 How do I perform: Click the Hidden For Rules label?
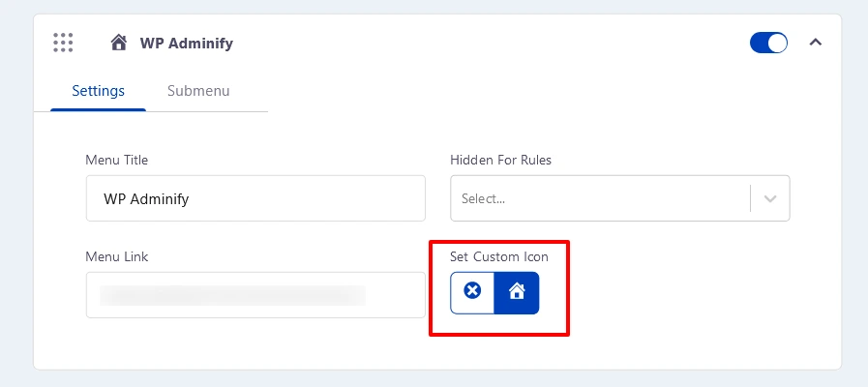[501, 160]
